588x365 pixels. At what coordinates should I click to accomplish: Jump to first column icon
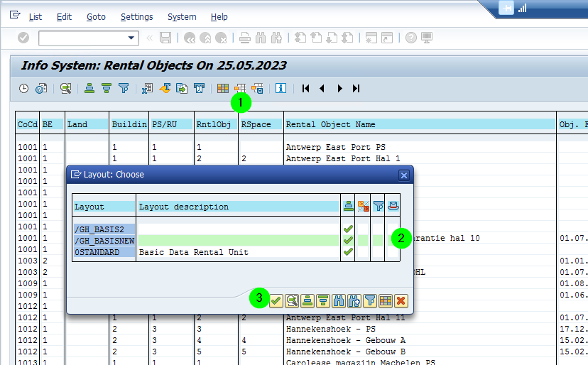(x=305, y=89)
